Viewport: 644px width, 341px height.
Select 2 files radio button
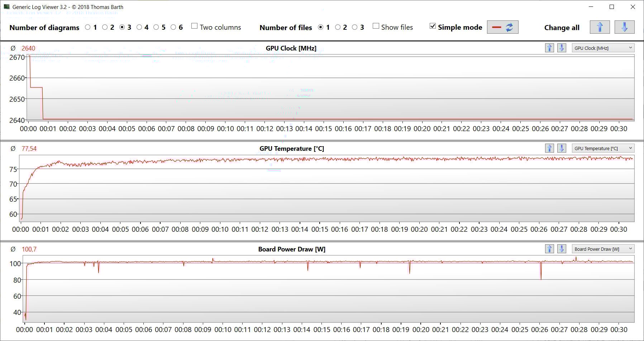(338, 27)
